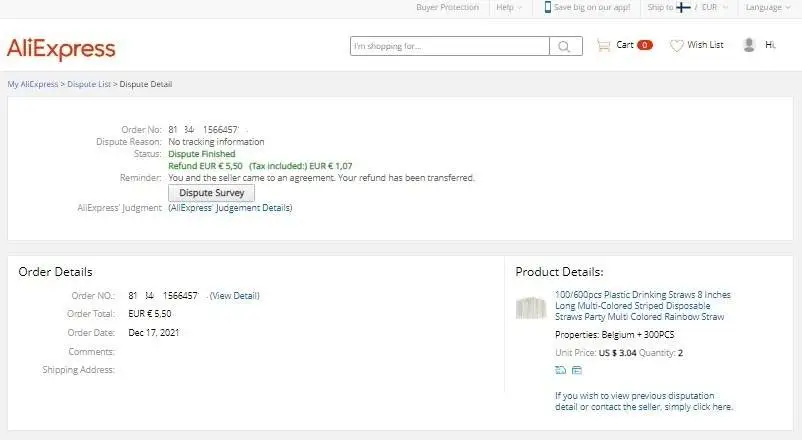This screenshot has width=802, height=440.
Task: Click the Order Total EUR € 5,50 value
Action: (150, 314)
